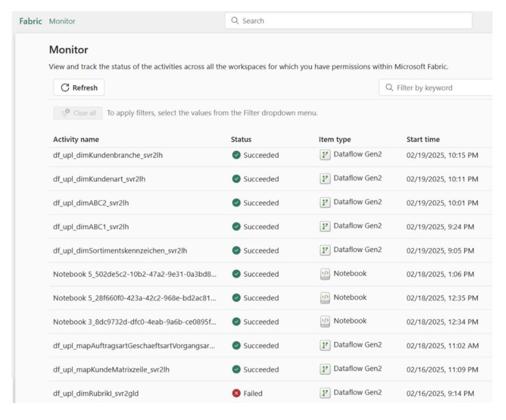Click the Dataflow Gen2 icon for df_upl_dimABC2_svr2lh
This screenshot has height=420, width=506.
coord(325,203)
